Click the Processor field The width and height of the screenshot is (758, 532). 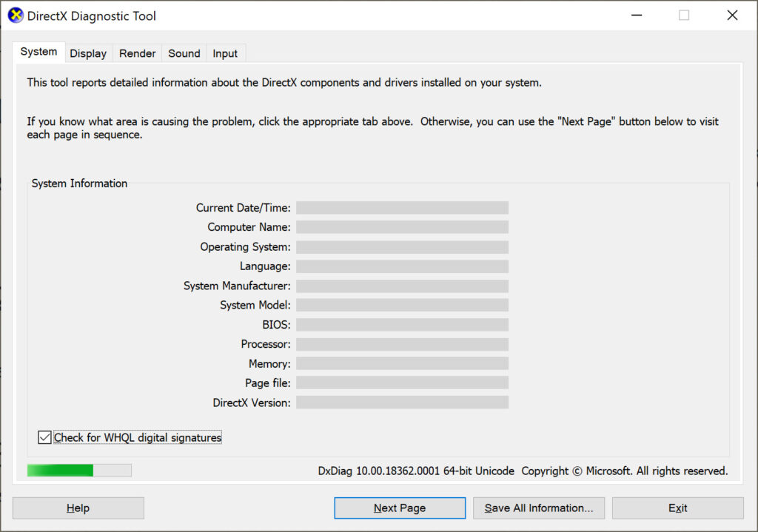pos(402,344)
